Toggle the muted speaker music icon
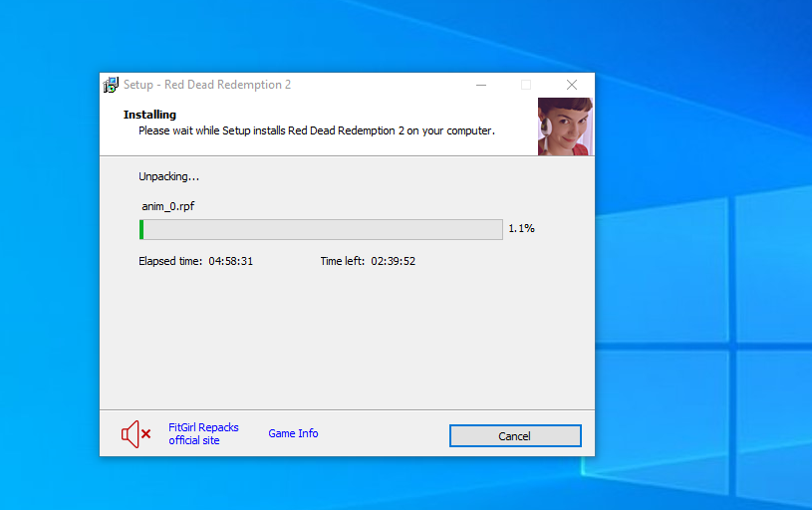The image size is (812, 510). 135,434
